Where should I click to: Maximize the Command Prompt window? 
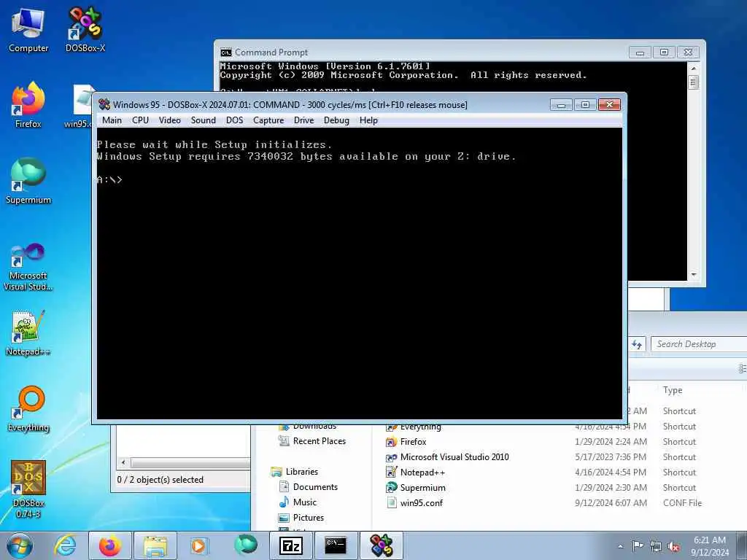coord(664,52)
